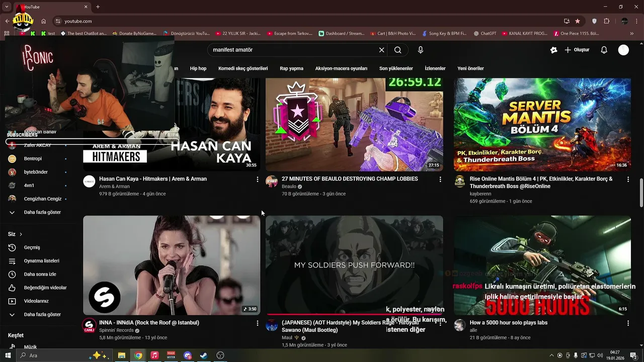Start voice search with the microphone icon
Screen dimensions: 644x362
(x=421, y=50)
